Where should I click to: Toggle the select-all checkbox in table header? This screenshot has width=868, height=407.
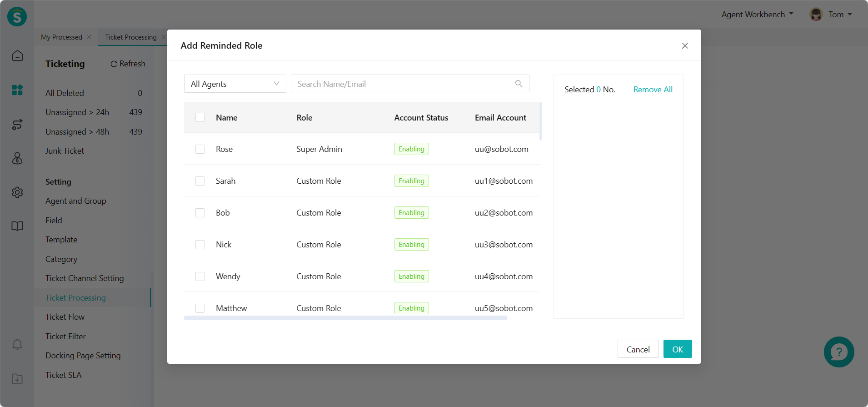coord(200,117)
